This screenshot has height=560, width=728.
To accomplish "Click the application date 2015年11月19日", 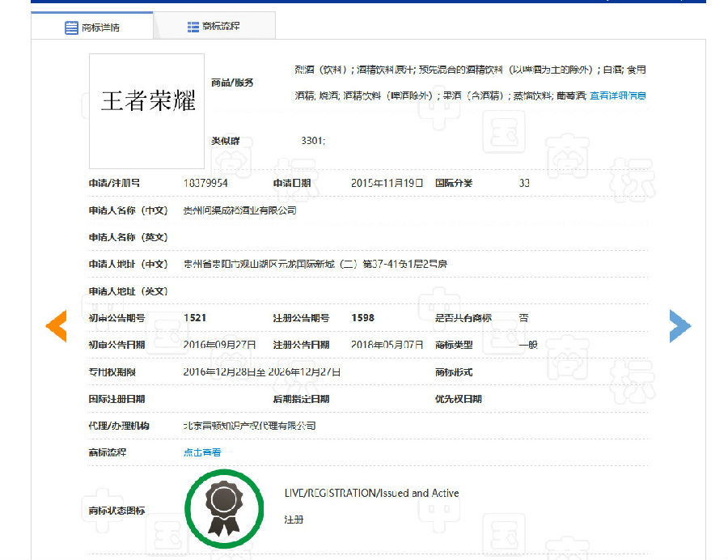I will [x=387, y=183].
